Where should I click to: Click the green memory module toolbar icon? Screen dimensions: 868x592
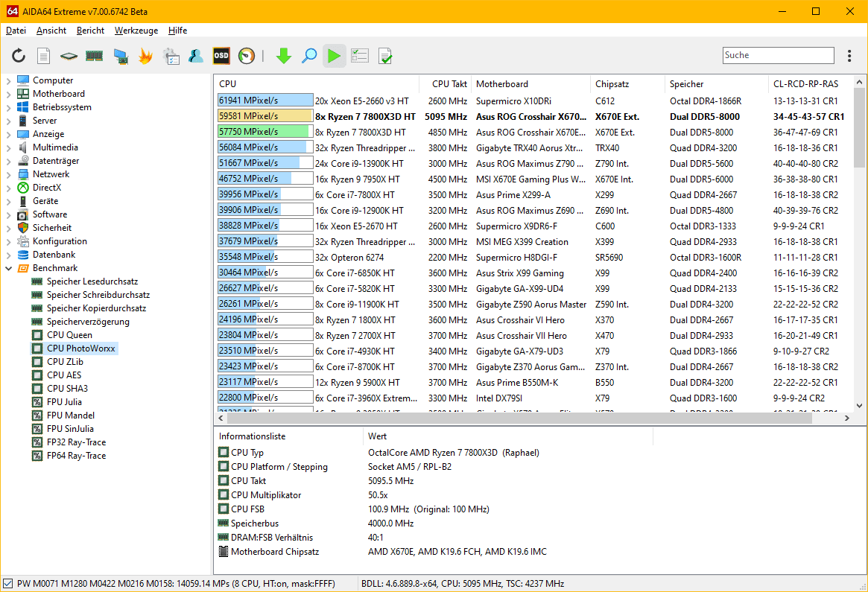(95, 55)
